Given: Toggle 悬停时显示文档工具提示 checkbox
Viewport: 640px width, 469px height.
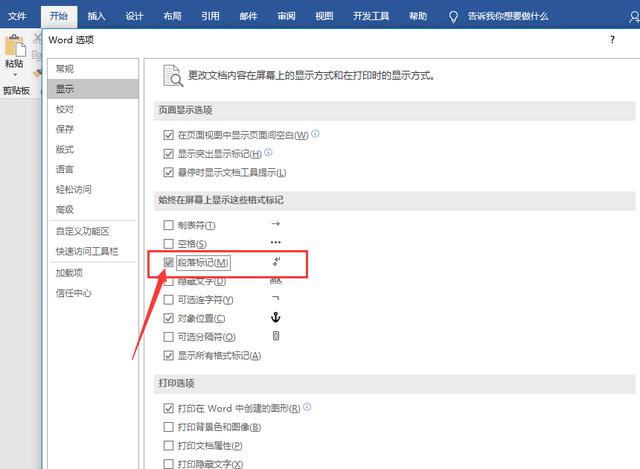Looking at the screenshot, I should 168,172.
